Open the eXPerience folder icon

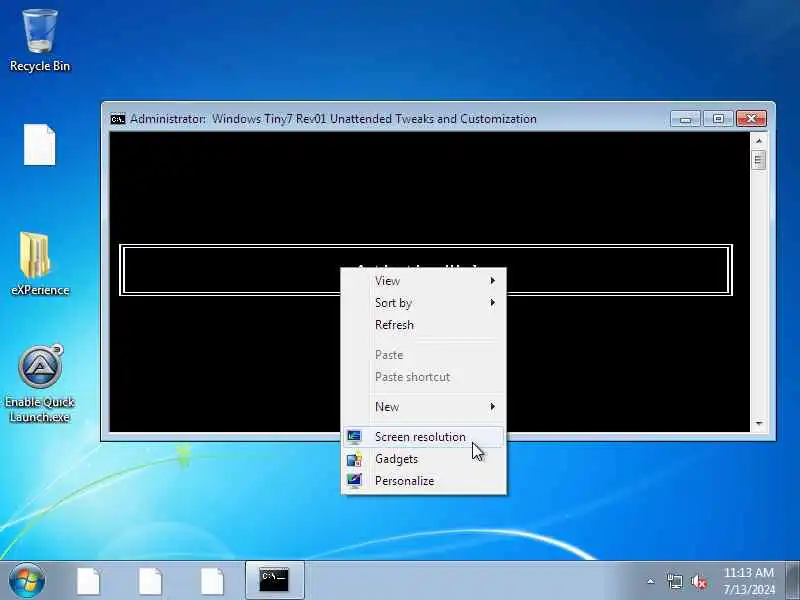pyautogui.click(x=40, y=264)
